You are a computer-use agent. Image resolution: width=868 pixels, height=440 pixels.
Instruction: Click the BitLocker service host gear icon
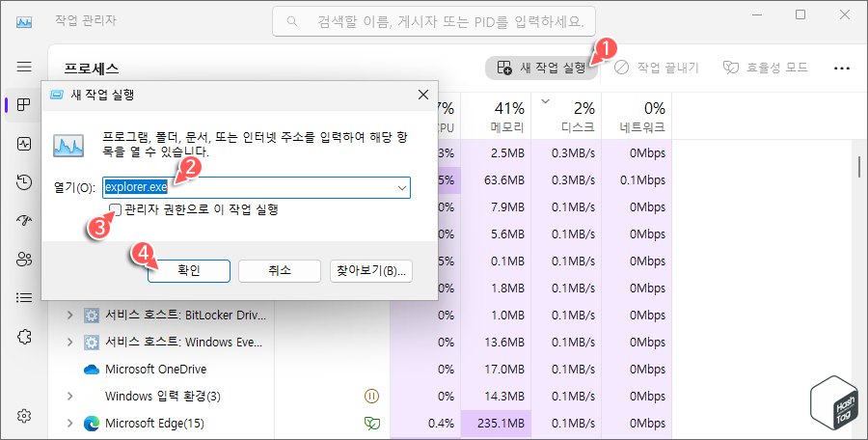point(91,316)
